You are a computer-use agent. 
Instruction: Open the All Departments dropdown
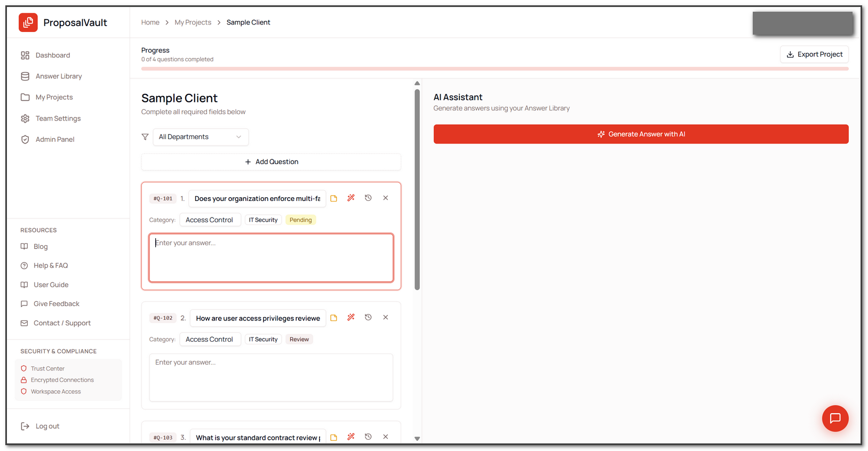[201, 137]
